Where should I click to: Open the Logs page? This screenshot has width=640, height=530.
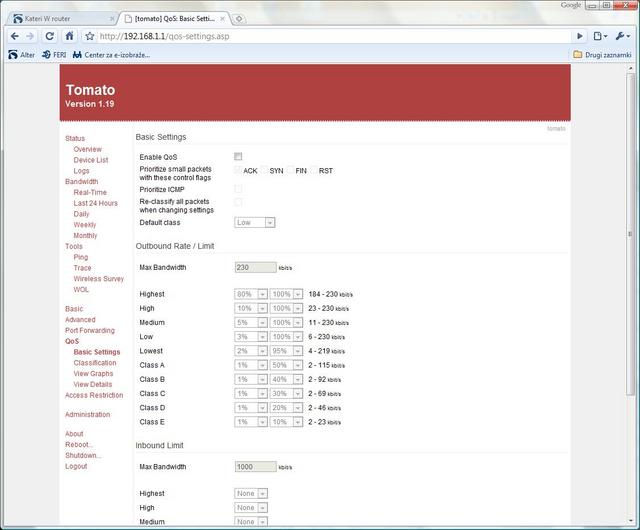(x=81, y=171)
